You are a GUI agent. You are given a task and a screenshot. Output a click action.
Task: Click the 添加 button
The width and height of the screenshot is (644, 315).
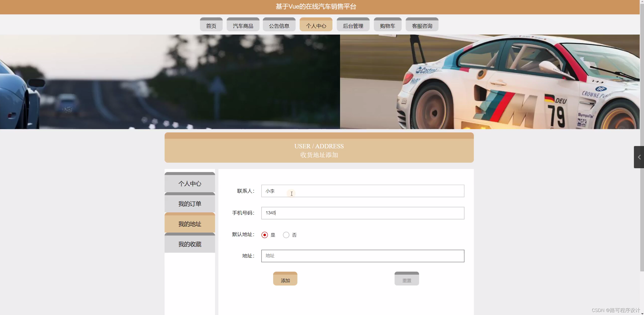[x=285, y=279]
